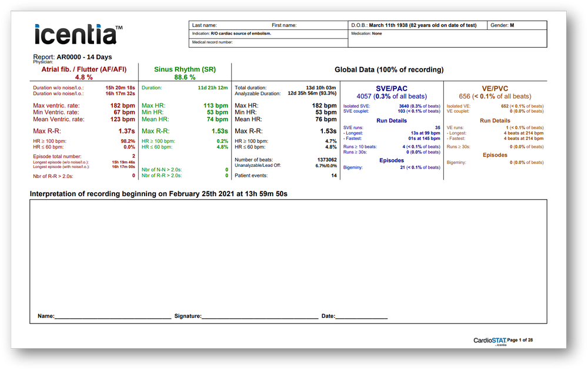Image resolution: width=588 pixels, height=370 pixels.
Task: Click the Date line near the signature
Action: [362, 315]
